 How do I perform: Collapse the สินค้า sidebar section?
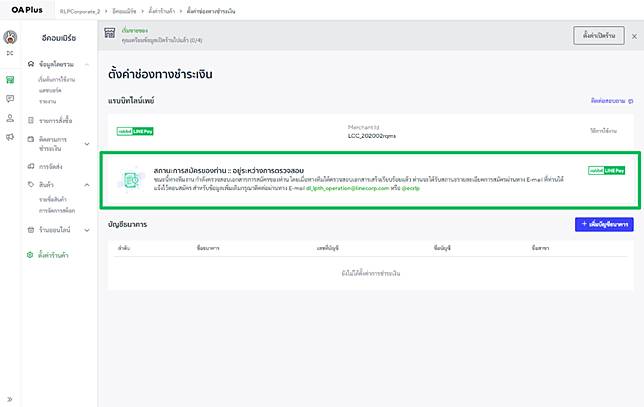(87, 186)
